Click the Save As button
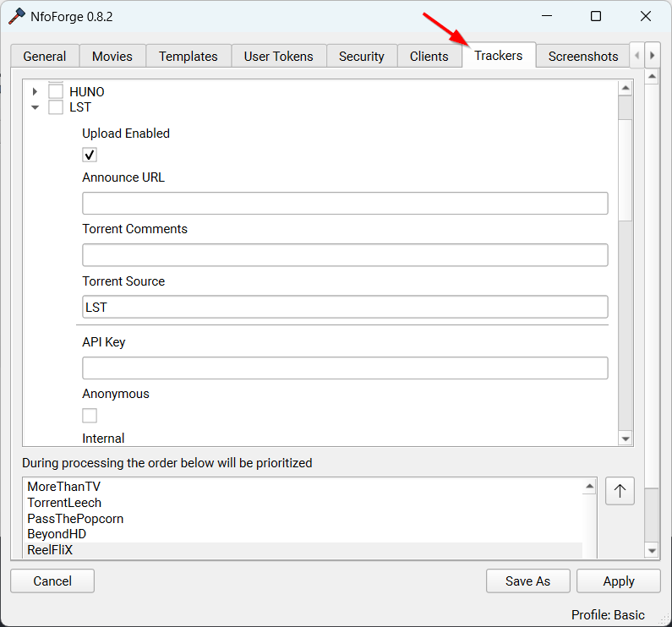 pyautogui.click(x=527, y=581)
